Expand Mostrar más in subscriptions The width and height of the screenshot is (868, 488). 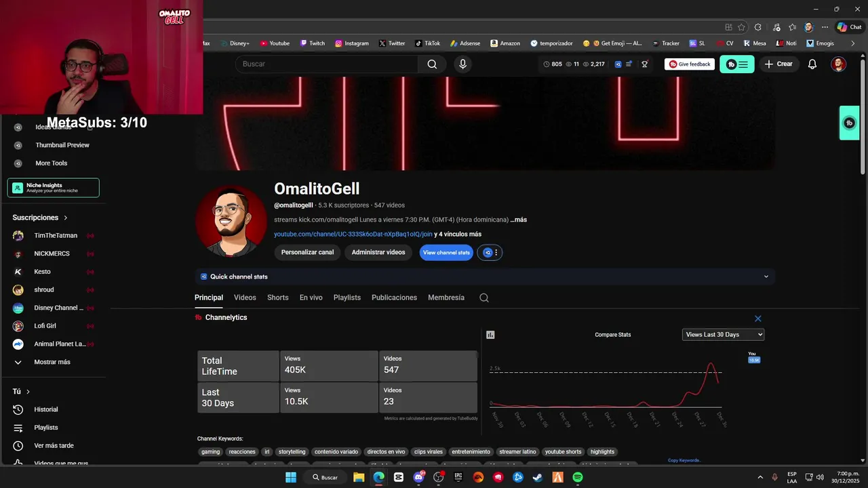pos(53,362)
